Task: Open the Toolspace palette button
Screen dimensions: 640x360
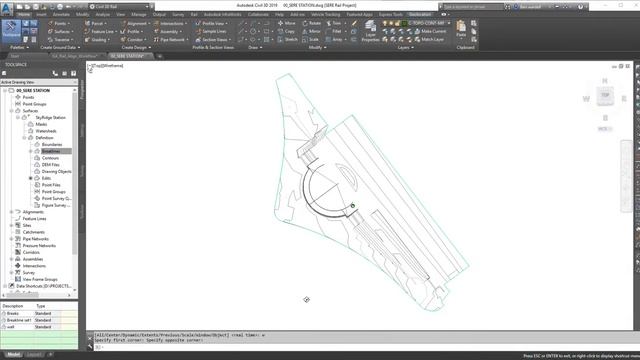Action: (x=11, y=31)
